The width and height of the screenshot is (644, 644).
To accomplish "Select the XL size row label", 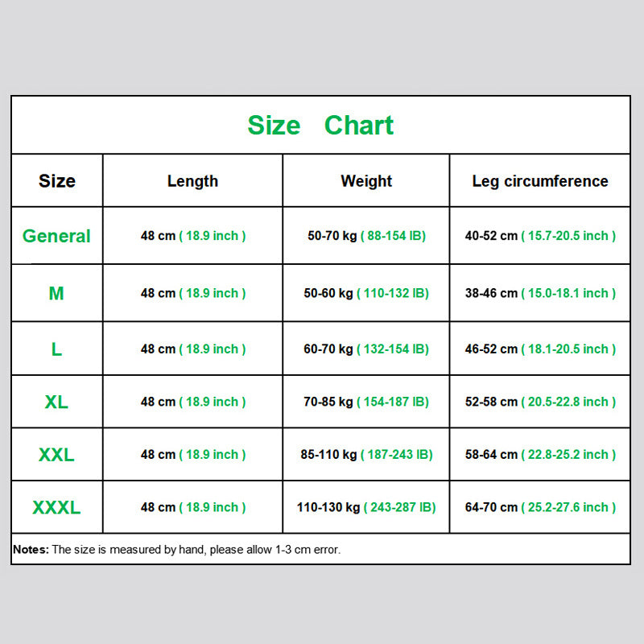I will click(56, 402).
